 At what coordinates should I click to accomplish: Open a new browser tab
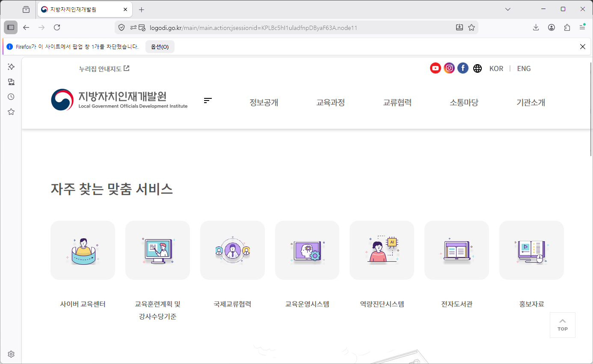[x=142, y=9]
